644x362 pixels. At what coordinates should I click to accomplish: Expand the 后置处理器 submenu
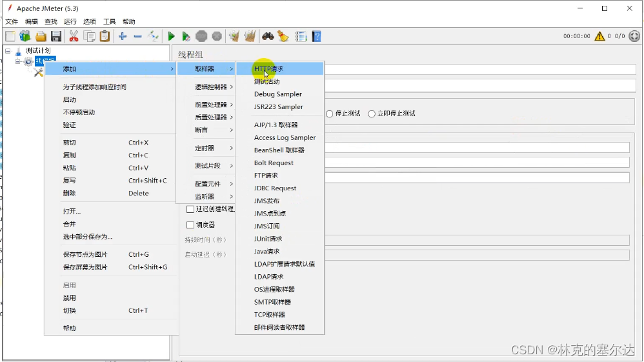pos(206,117)
